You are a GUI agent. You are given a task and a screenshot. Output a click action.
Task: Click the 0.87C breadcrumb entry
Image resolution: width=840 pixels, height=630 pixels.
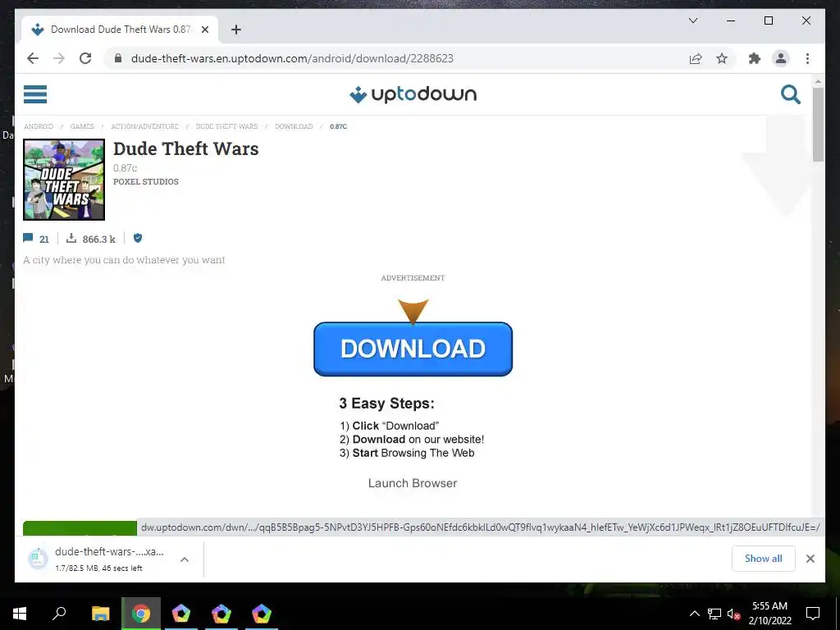338,126
